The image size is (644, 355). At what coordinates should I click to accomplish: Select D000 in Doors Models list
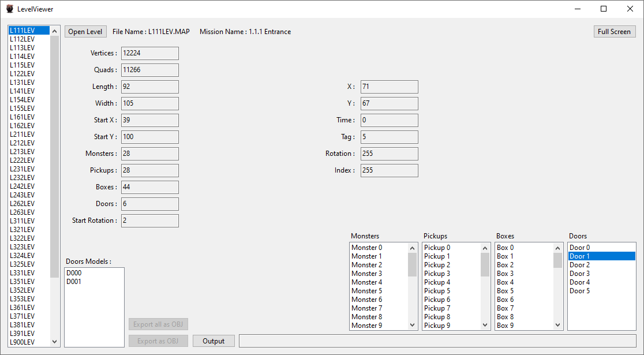[94, 273]
